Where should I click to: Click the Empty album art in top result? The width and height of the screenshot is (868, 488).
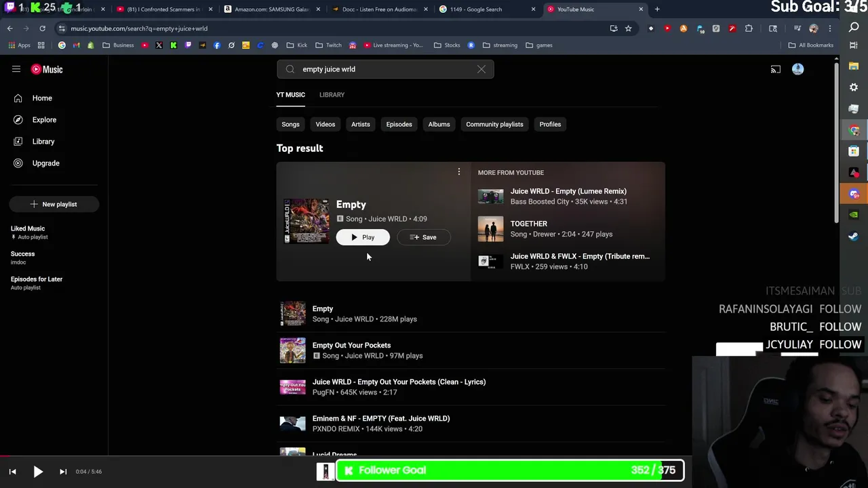point(307,221)
